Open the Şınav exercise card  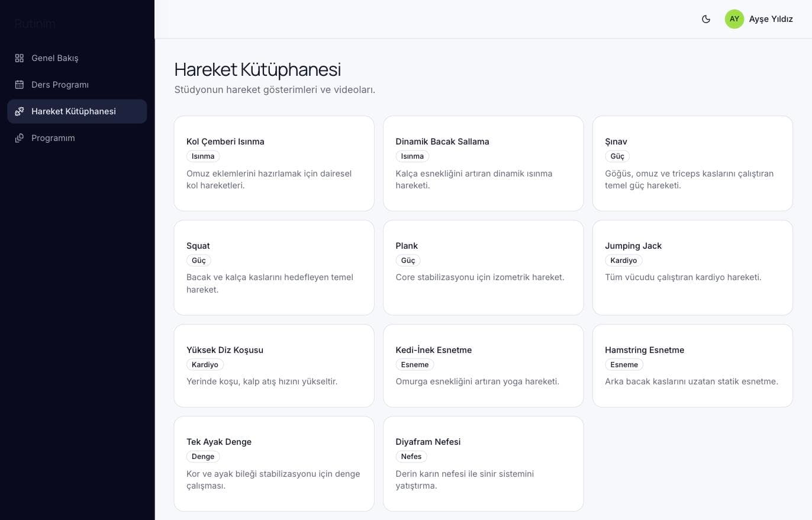click(x=692, y=163)
